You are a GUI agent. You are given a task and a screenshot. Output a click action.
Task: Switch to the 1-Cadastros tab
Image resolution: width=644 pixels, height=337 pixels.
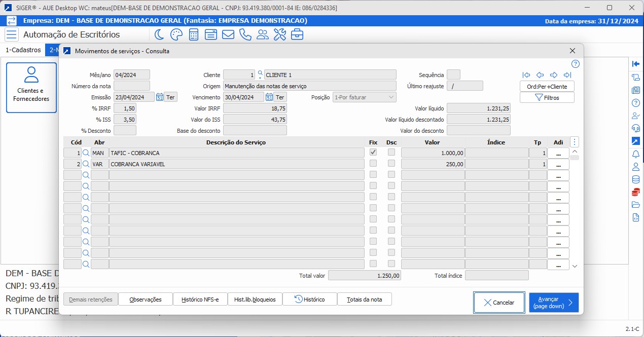pyautogui.click(x=23, y=50)
